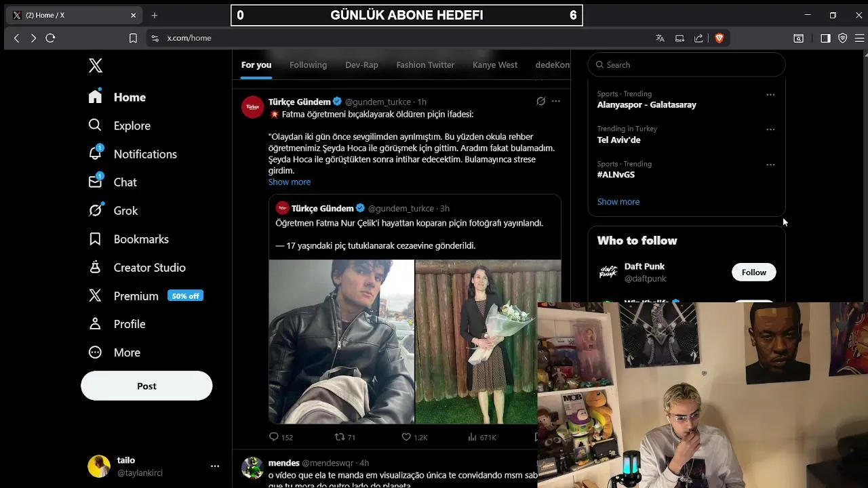Open Türkçe Gündem quoted tweet handle
This screenshot has width=868, height=488.
pos(401,208)
